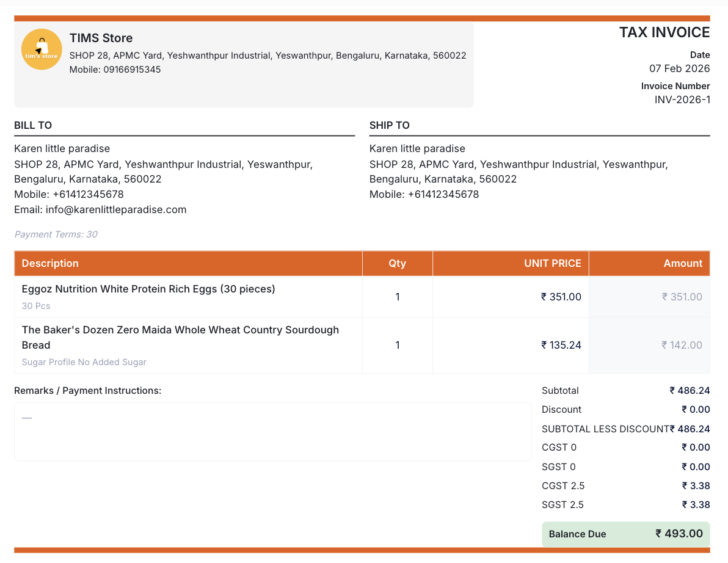Open the info@karenlittleparadise.com email address
The height and width of the screenshot is (563, 728).
(x=115, y=209)
